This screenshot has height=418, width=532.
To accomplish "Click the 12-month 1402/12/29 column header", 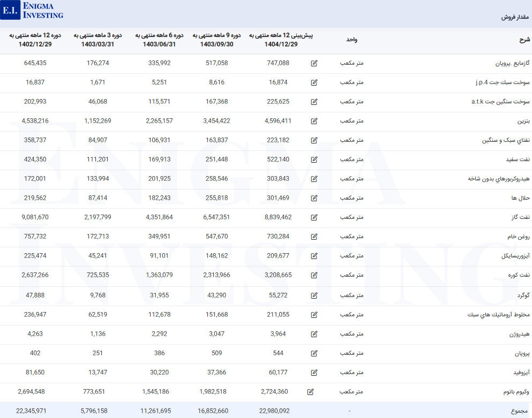I will click(x=35, y=40).
